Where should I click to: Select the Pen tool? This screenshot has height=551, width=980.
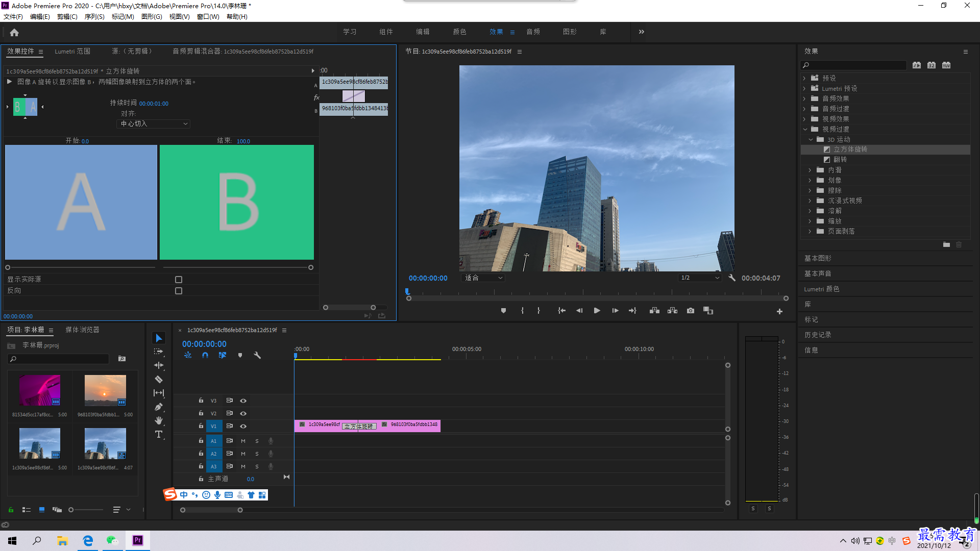(159, 407)
